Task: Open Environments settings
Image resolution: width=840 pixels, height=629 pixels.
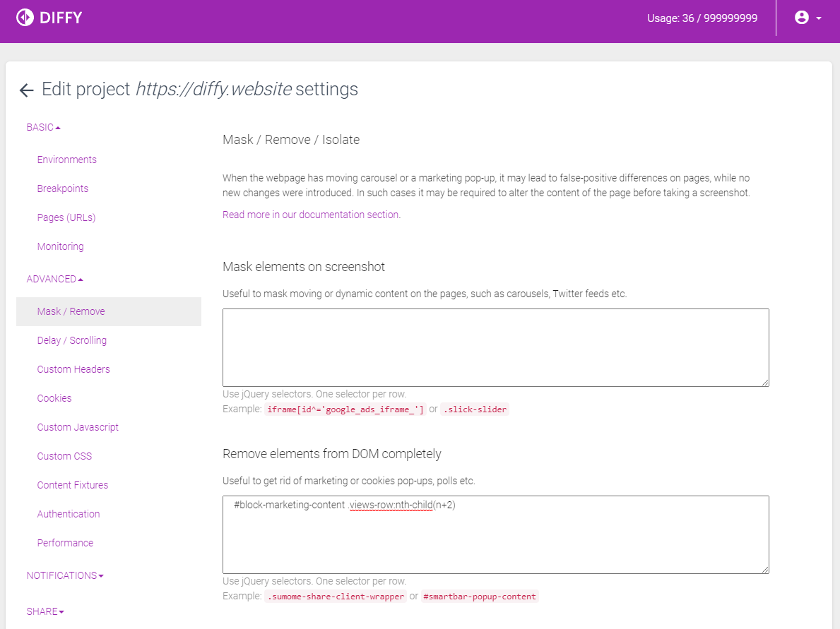Action: (x=67, y=160)
